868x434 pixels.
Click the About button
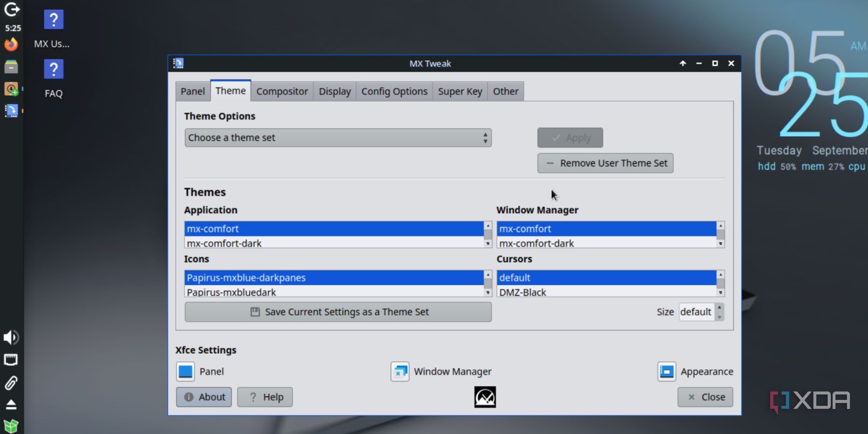tap(204, 397)
